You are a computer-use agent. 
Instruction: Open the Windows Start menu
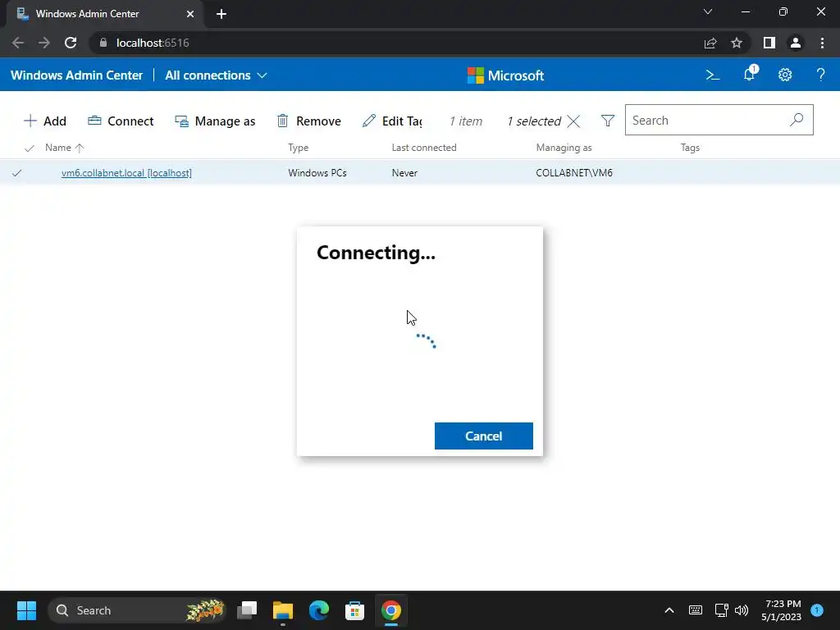click(26, 610)
